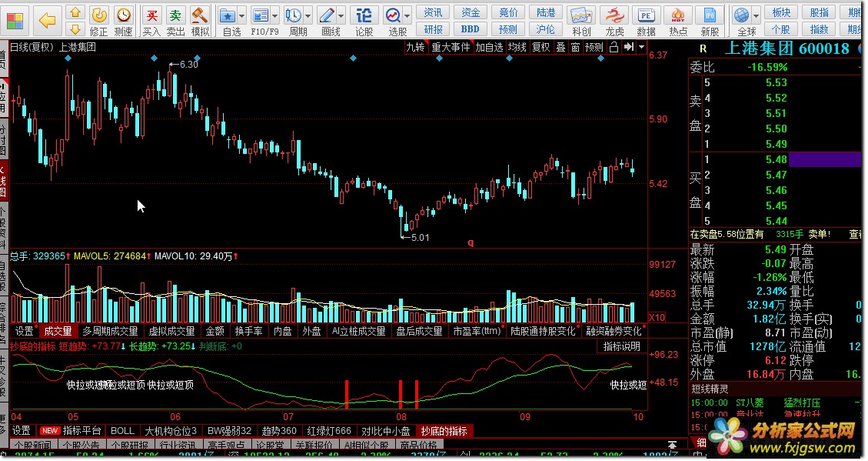Image resolution: width=868 pixels, height=461 pixels.
Task: Open the 数据 PE data icon
Action: click(646, 21)
